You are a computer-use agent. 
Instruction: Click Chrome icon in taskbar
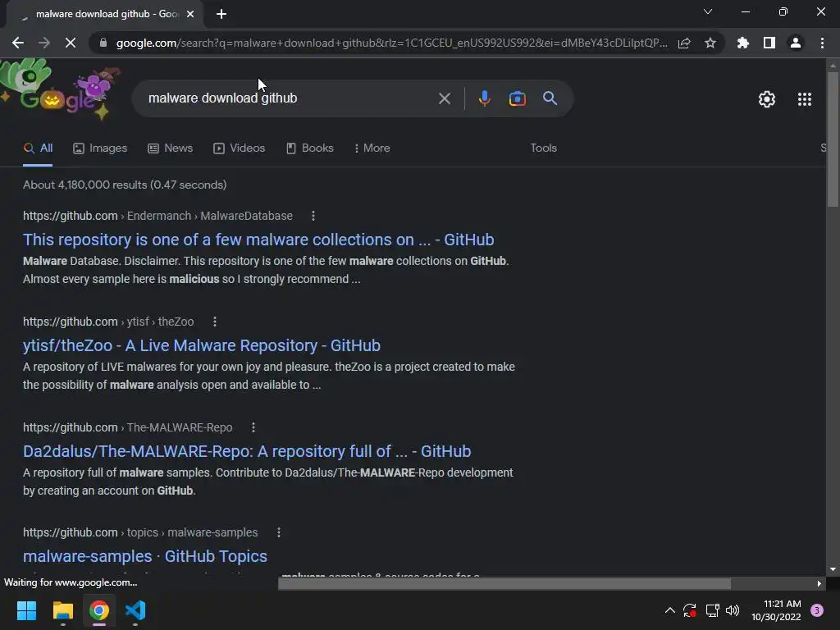click(x=99, y=610)
